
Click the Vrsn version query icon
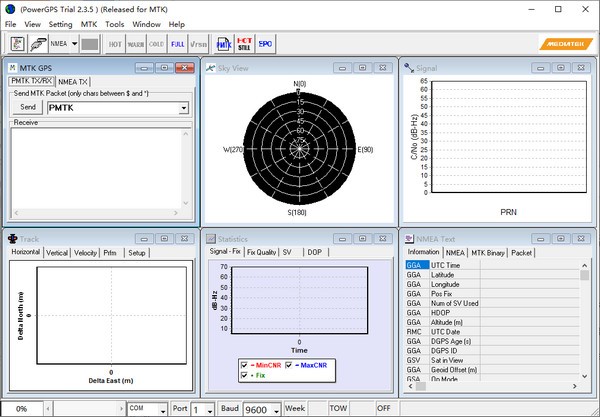tap(198, 44)
